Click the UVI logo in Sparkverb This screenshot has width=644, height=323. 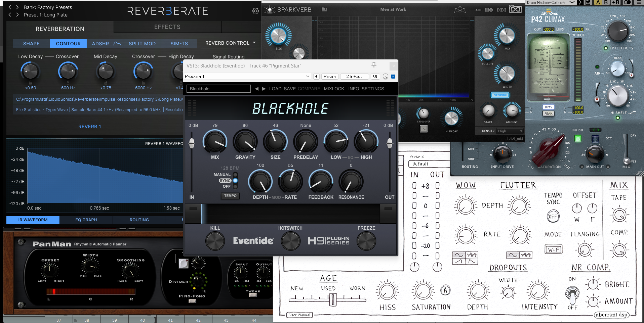coord(515,9)
